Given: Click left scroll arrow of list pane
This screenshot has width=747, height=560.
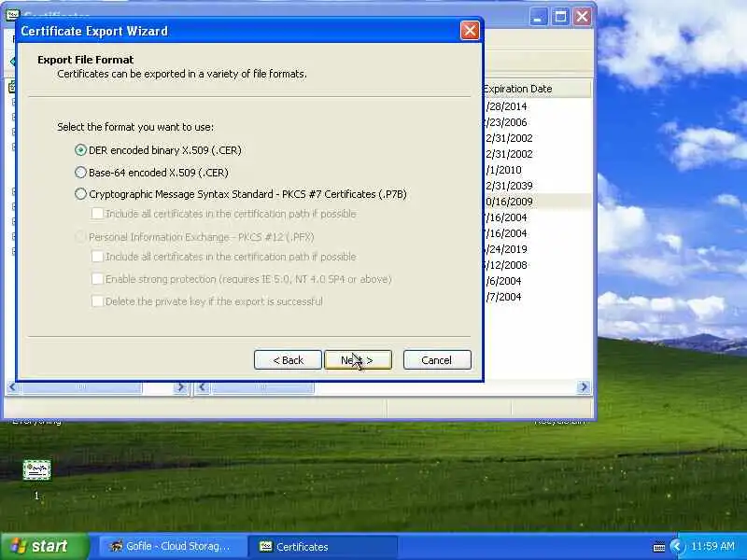Looking at the screenshot, I should click(202, 387).
